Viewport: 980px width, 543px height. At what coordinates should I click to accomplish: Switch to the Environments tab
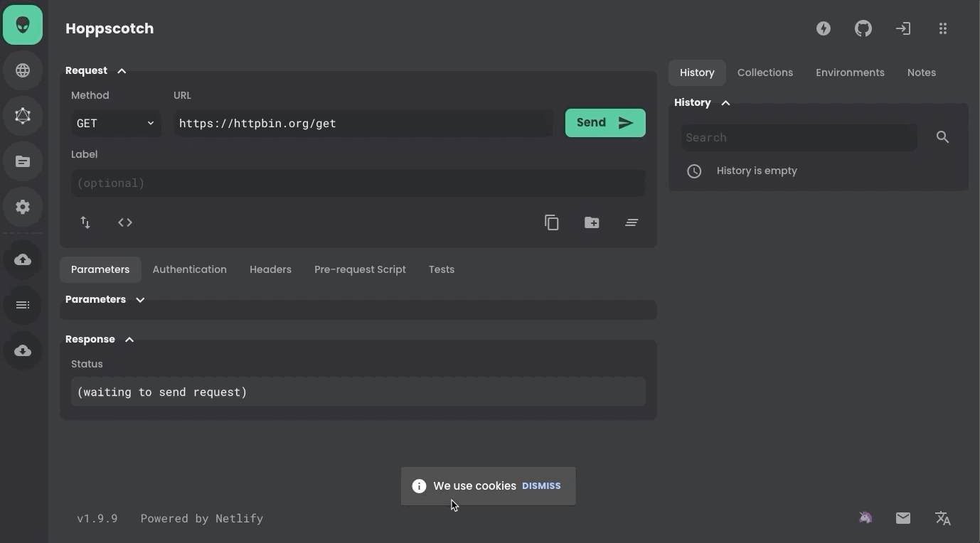850,72
